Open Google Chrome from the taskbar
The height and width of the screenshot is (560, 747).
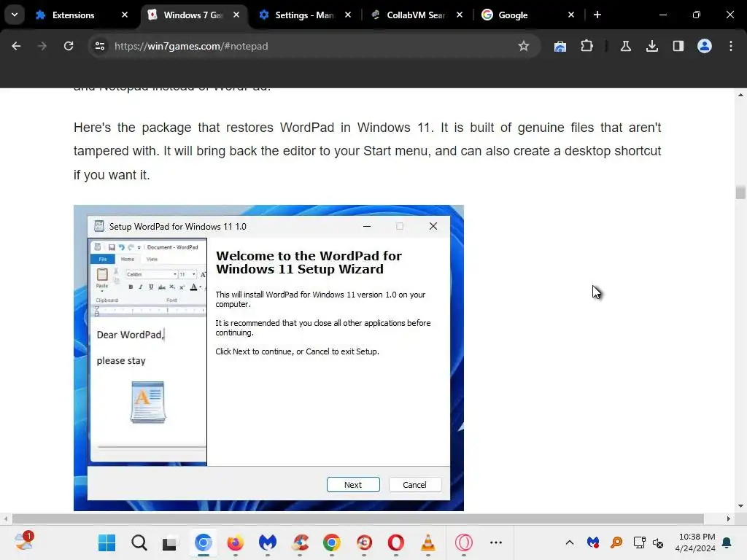(x=332, y=542)
